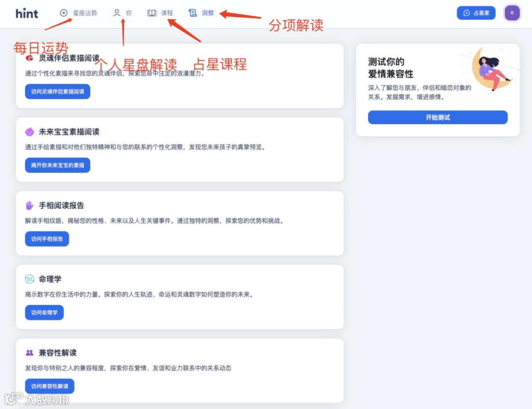Open the 课程 section
The image size is (532, 409).
click(x=160, y=13)
